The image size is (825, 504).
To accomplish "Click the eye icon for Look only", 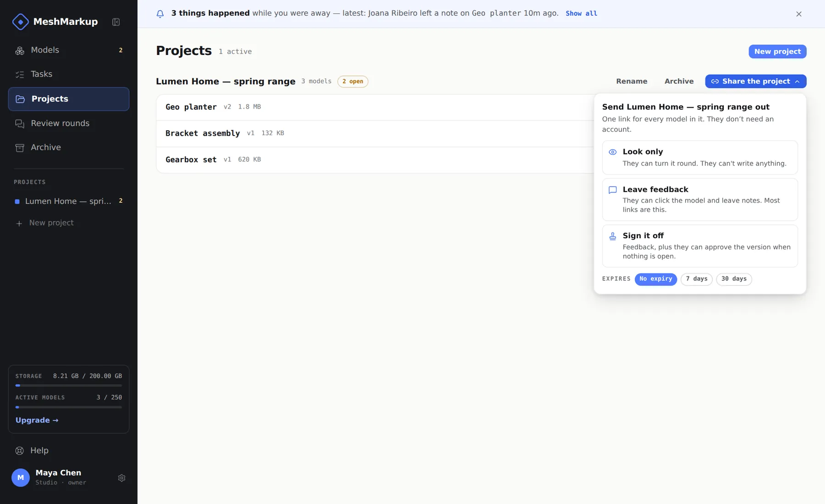I will pos(612,152).
